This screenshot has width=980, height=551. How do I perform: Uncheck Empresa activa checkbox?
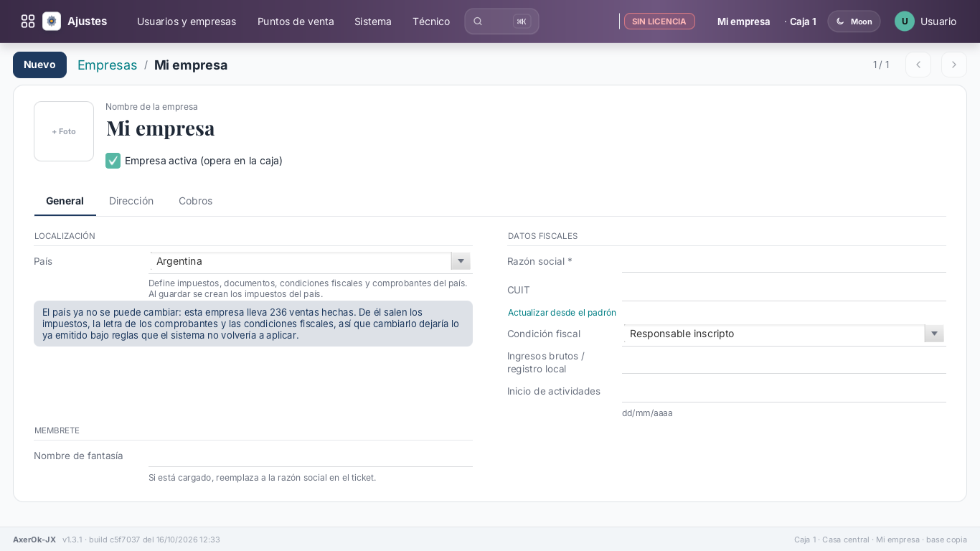(x=113, y=161)
